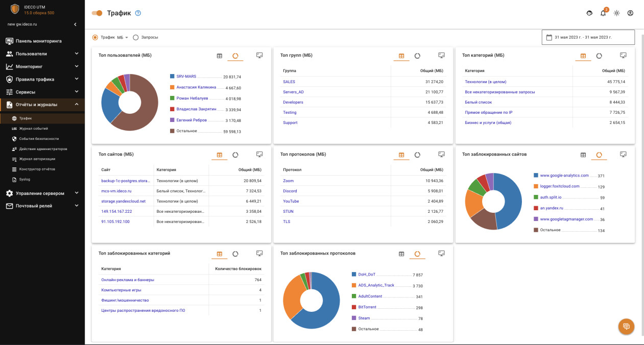This screenshot has height=345, width=644.
Task: Select the Трафик radio button
Action: [95, 37]
